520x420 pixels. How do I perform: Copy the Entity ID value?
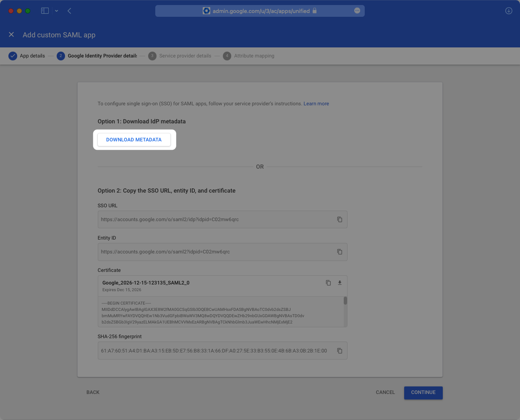[340, 252]
